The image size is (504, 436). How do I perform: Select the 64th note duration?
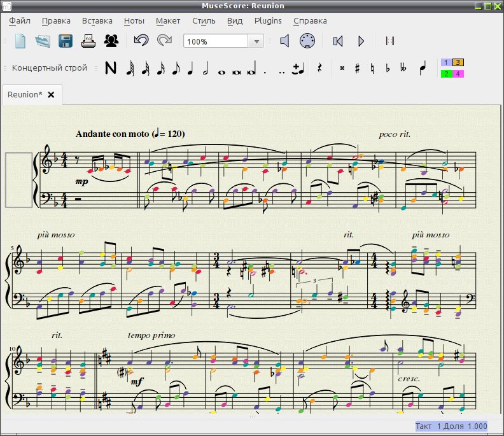tap(130, 68)
